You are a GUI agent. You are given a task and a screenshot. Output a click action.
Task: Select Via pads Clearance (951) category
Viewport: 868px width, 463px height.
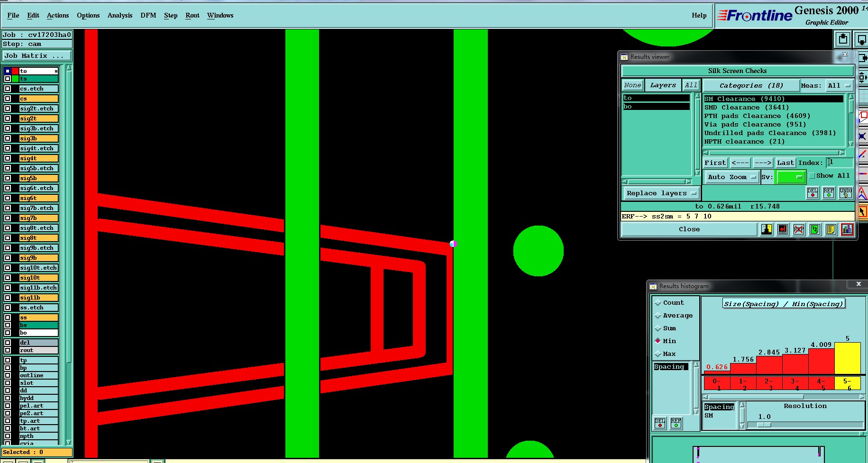[755, 125]
